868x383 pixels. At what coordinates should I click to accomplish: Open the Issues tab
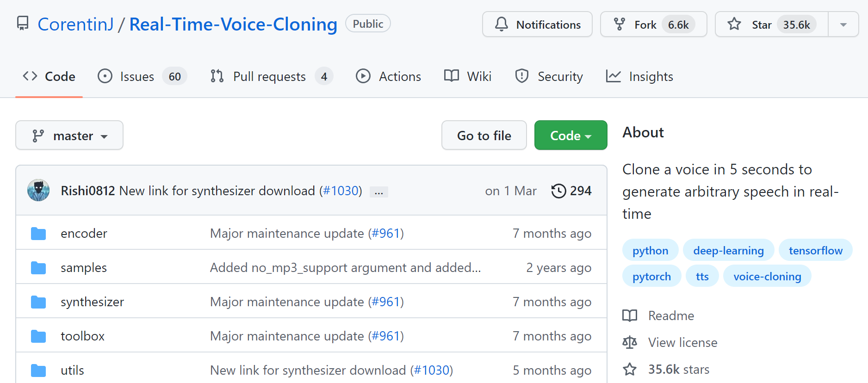point(142,76)
